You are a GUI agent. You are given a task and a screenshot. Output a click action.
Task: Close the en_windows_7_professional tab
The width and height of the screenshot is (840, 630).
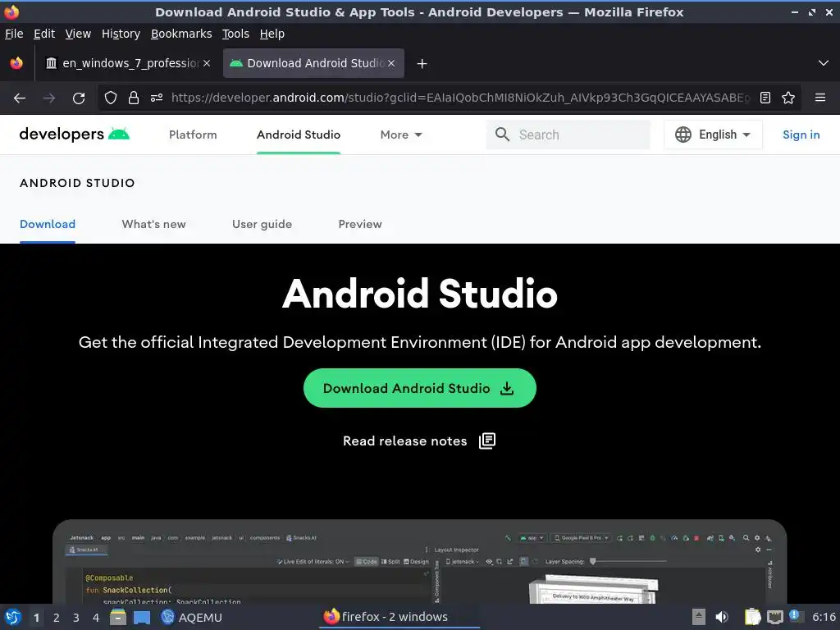pos(207,63)
